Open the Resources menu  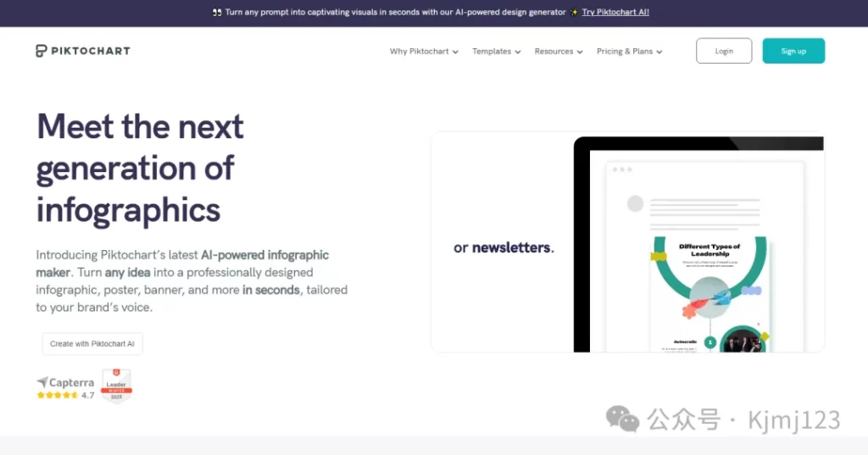[x=559, y=51]
